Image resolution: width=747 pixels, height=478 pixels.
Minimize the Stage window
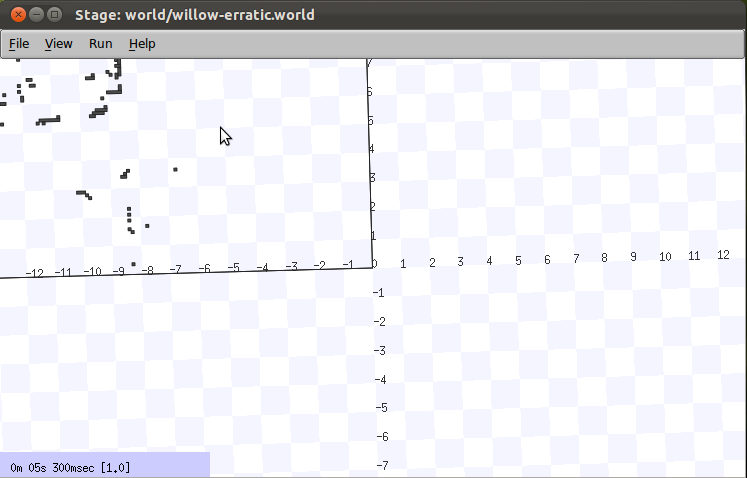click(37, 14)
